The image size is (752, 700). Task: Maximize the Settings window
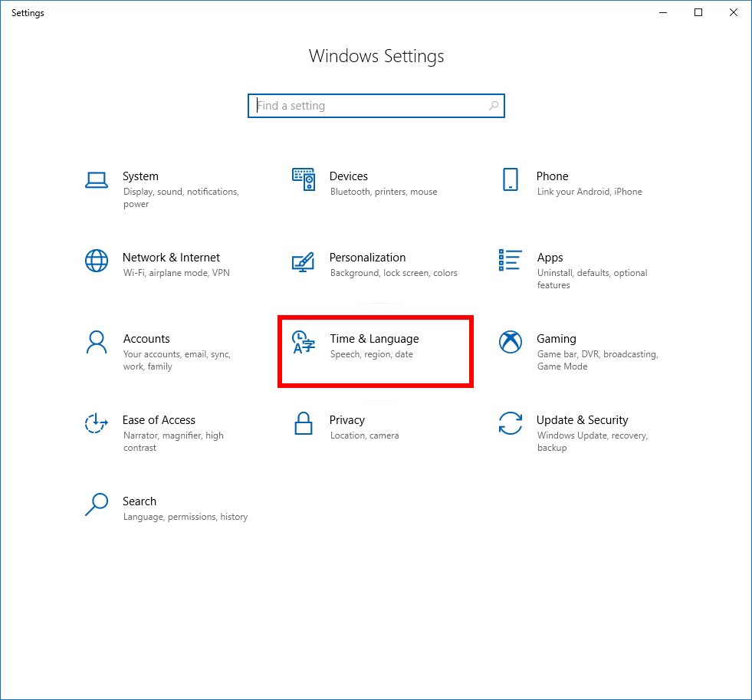click(x=698, y=12)
